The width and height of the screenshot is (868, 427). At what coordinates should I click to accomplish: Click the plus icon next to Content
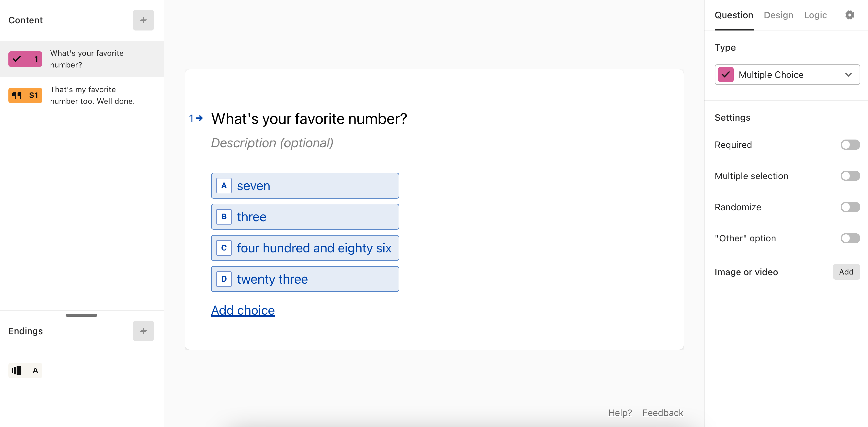[143, 20]
